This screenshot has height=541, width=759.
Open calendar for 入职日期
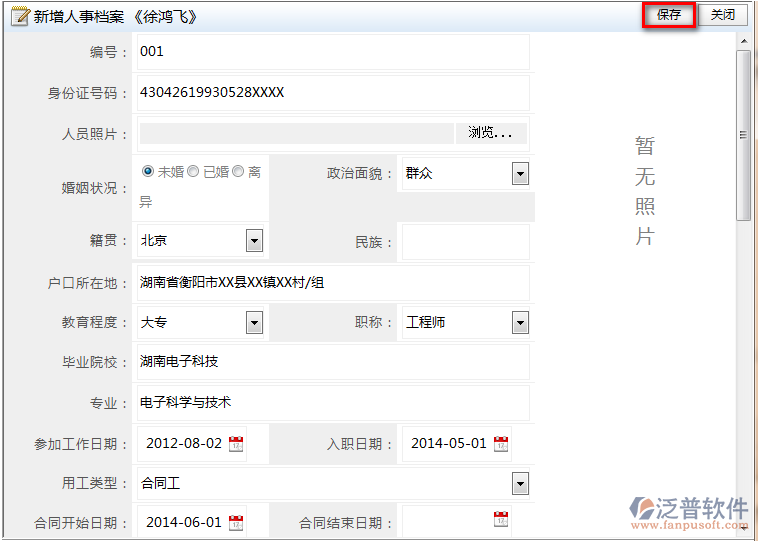tap(501, 444)
